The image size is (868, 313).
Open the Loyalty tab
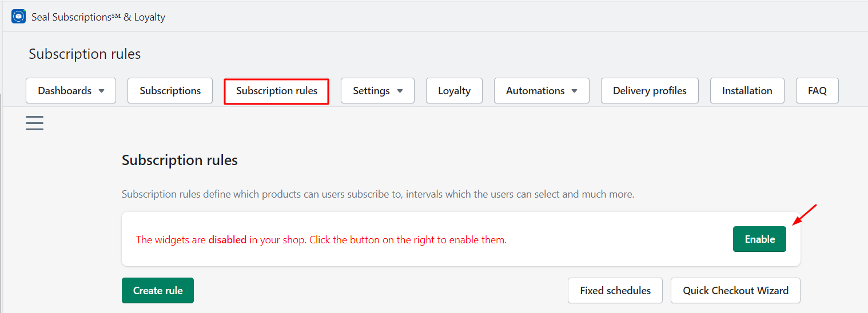tap(454, 91)
